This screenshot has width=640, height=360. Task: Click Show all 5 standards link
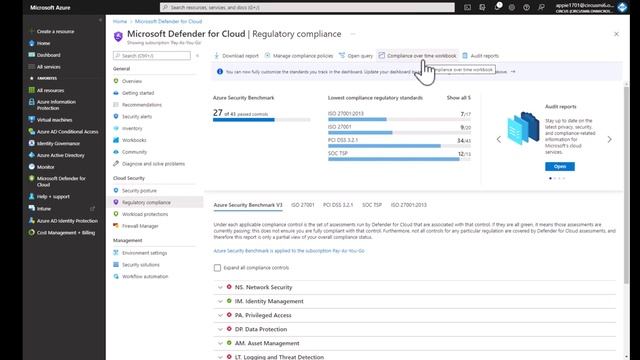(x=458, y=98)
